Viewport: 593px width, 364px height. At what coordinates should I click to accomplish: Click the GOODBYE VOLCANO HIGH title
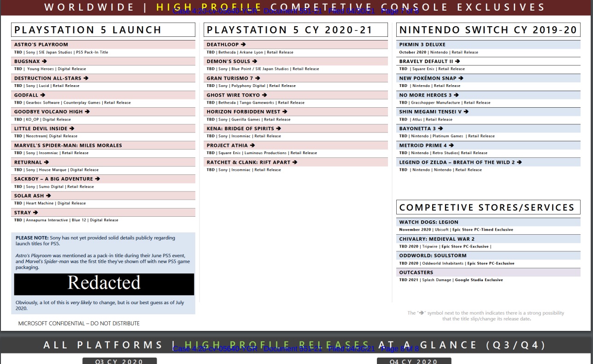click(52, 112)
